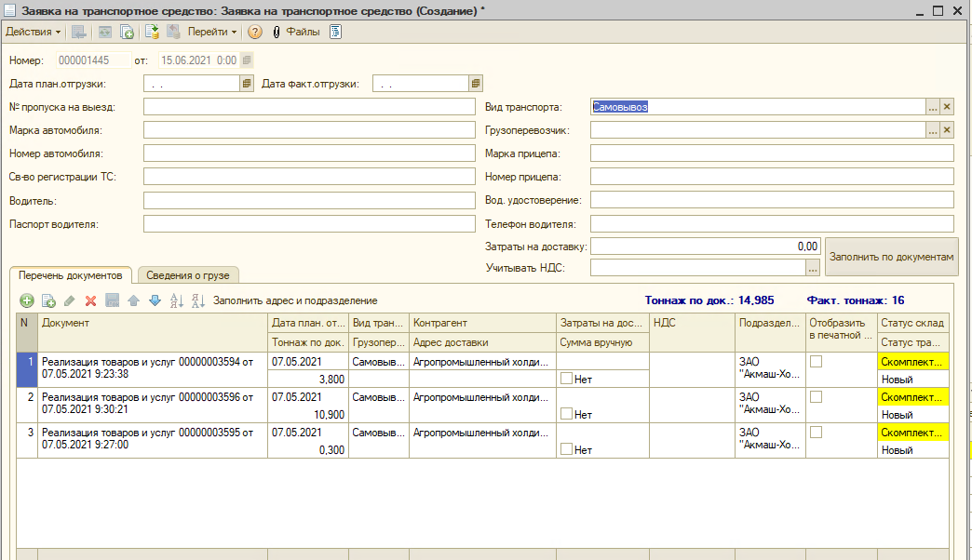
Task: Click the Паспорт водителя input field
Action: click(x=309, y=224)
